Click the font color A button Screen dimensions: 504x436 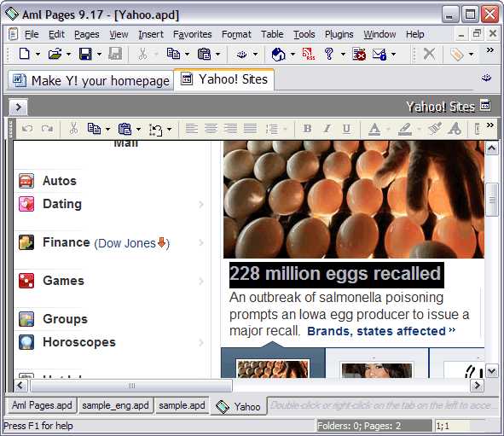click(x=374, y=129)
